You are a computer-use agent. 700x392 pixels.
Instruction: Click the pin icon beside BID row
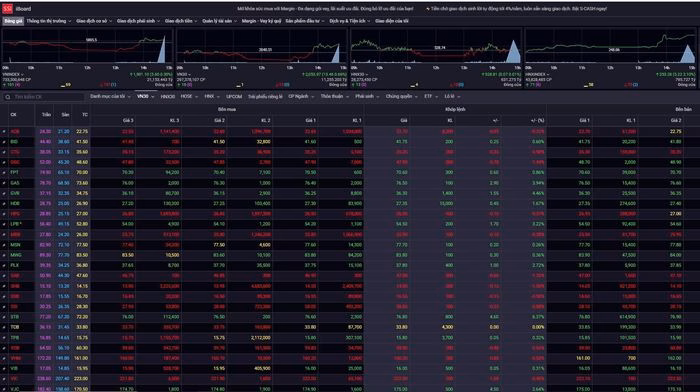(4, 142)
